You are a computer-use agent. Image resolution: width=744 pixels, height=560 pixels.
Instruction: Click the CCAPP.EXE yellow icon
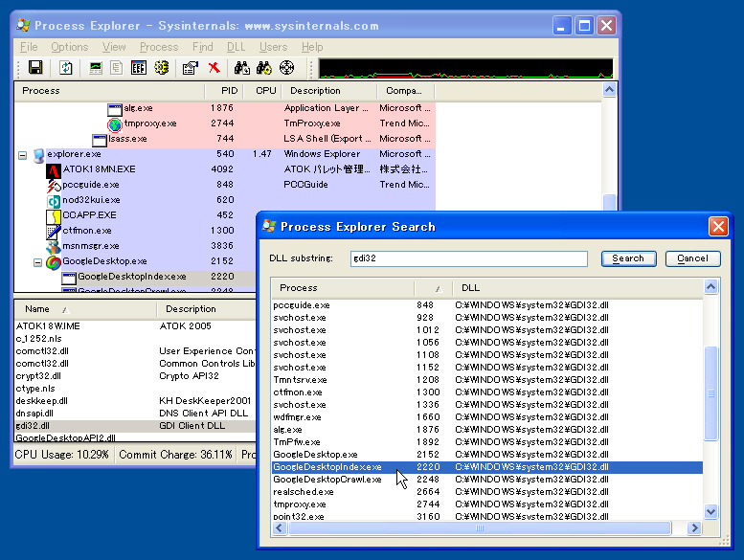pyautogui.click(x=54, y=216)
